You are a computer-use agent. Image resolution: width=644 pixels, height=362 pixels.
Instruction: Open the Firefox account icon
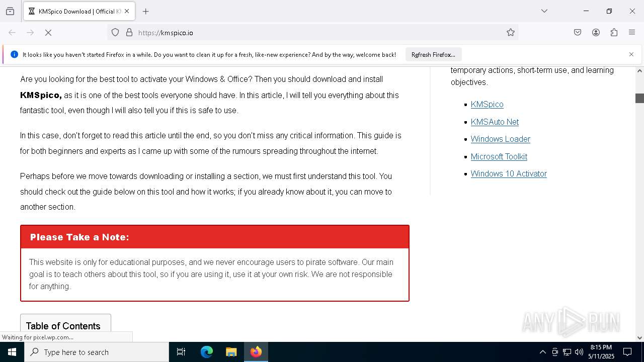pyautogui.click(x=596, y=33)
